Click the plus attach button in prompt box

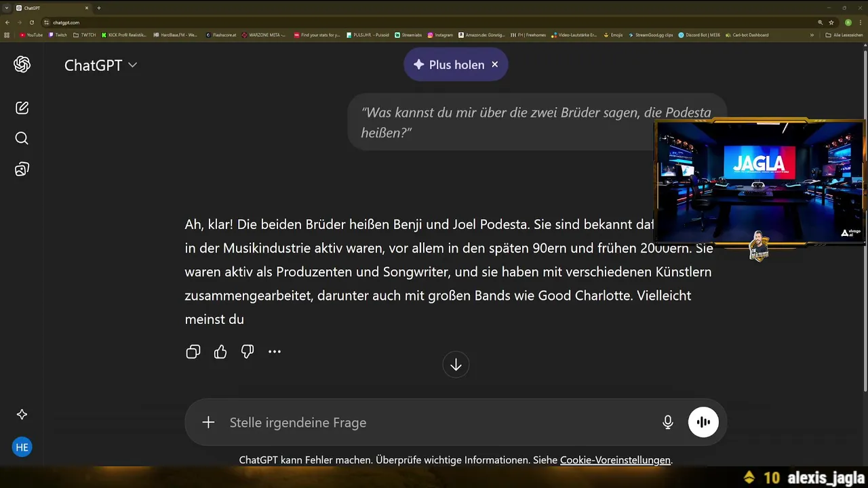(208, 422)
